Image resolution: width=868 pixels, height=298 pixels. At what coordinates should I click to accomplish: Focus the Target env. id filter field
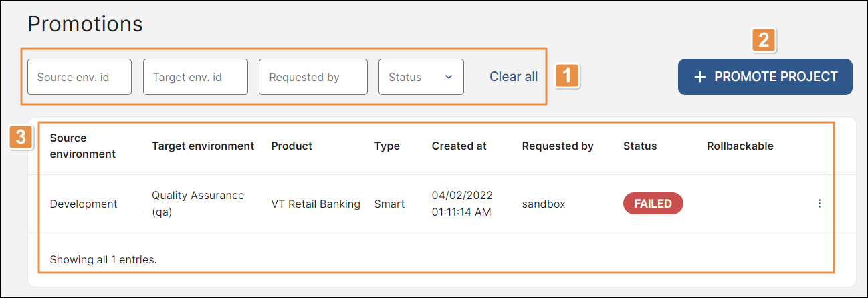tap(195, 77)
